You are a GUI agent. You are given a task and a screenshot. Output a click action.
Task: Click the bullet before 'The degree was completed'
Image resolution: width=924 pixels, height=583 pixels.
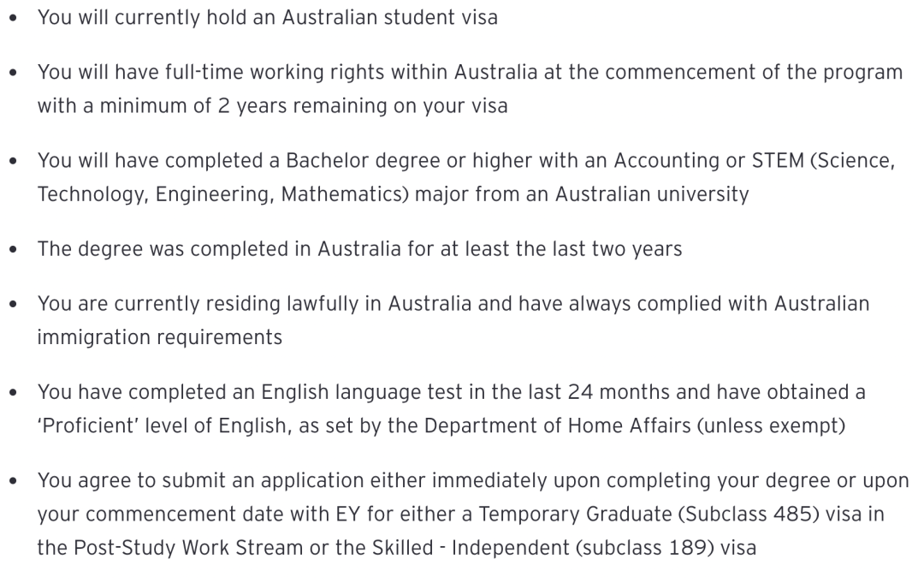coord(13,250)
